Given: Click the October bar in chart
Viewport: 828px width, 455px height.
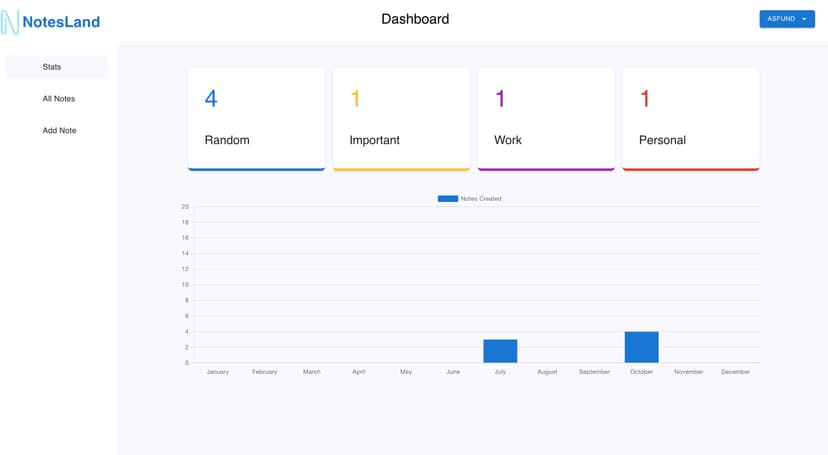Looking at the screenshot, I should (x=642, y=347).
